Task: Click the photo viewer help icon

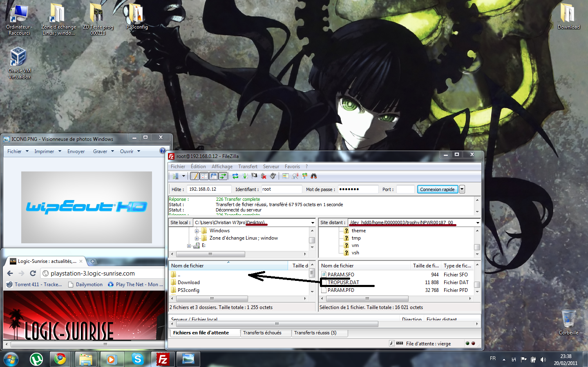Action: (x=163, y=151)
